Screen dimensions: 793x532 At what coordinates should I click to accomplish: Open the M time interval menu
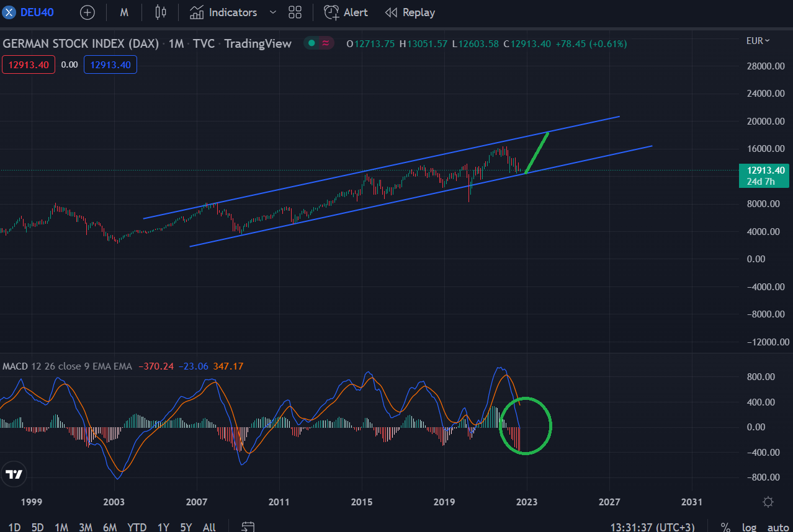pyautogui.click(x=124, y=12)
